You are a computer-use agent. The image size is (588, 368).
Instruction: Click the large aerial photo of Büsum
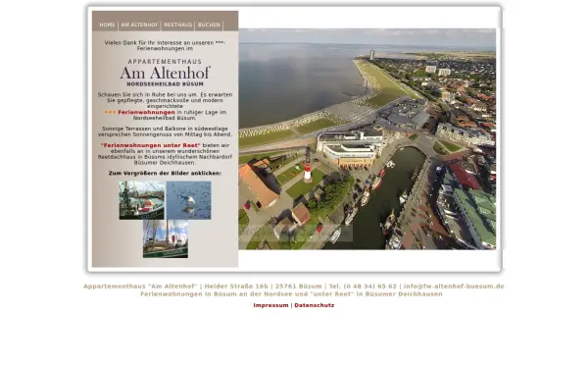(x=367, y=139)
